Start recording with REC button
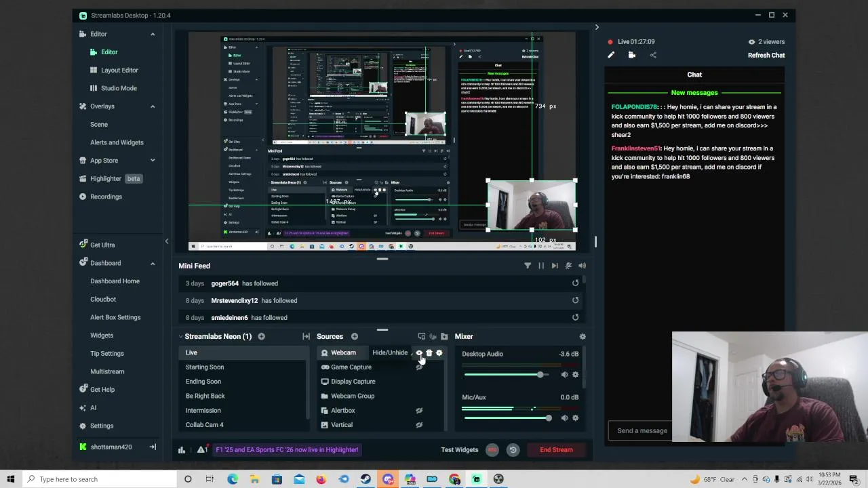868x488 pixels. coord(492,449)
